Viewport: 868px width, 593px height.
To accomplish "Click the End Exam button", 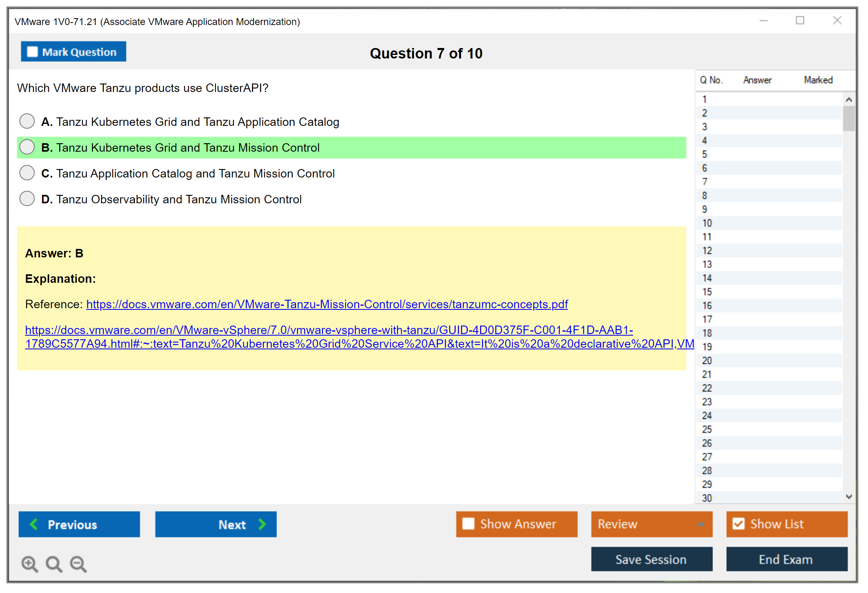I will [786, 559].
